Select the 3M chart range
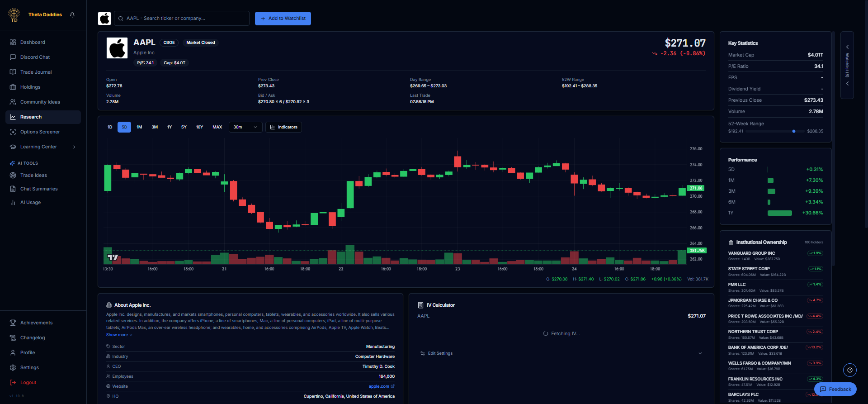This screenshot has width=868, height=404. click(x=155, y=127)
